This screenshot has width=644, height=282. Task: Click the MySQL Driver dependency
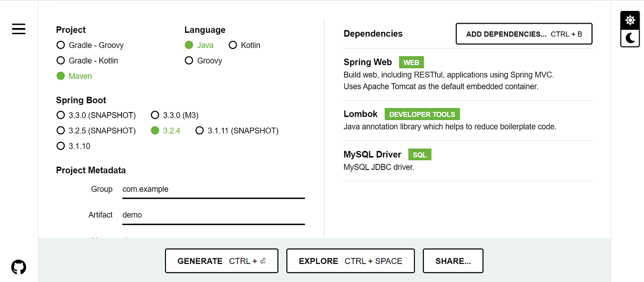pyautogui.click(x=372, y=154)
